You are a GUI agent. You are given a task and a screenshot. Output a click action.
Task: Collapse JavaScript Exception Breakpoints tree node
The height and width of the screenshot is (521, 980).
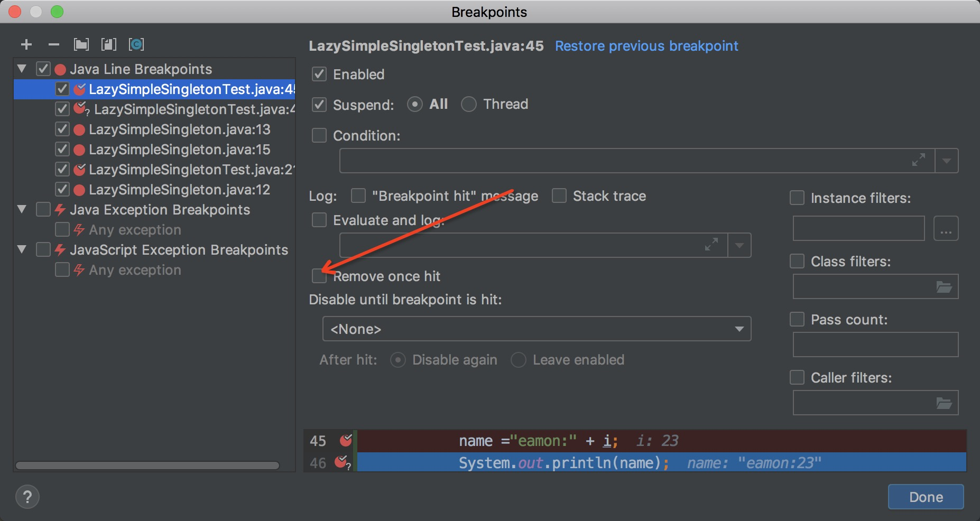click(x=22, y=249)
